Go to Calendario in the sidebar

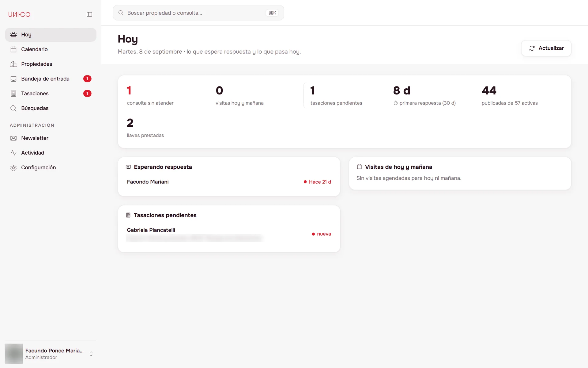coord(51,49)
